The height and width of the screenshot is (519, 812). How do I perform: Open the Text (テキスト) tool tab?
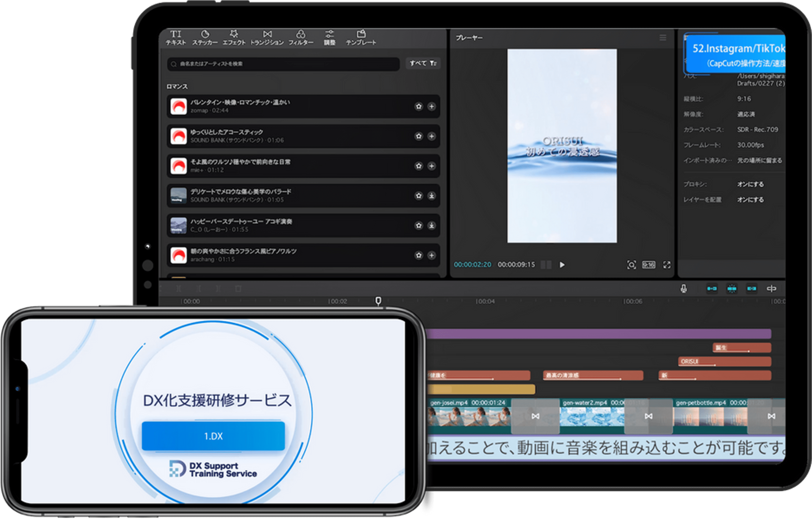tap(176, 38)
